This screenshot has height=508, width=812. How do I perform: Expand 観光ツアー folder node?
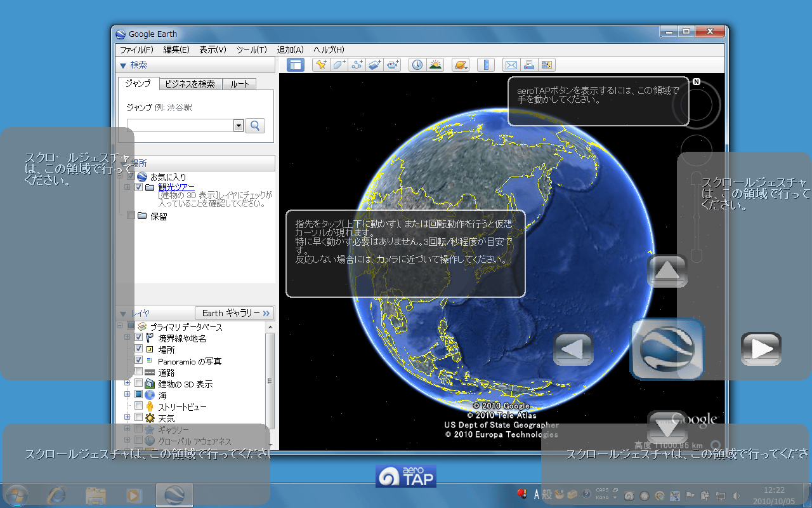click(128, 187)
